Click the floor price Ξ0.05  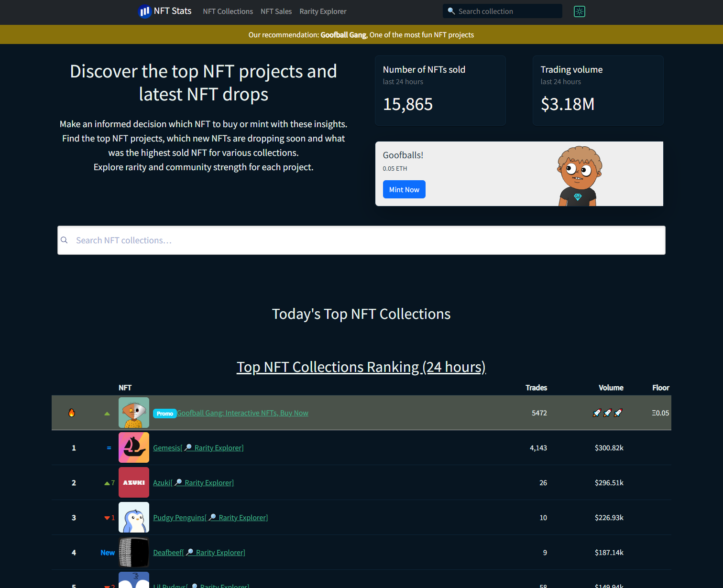coord(660,413)
